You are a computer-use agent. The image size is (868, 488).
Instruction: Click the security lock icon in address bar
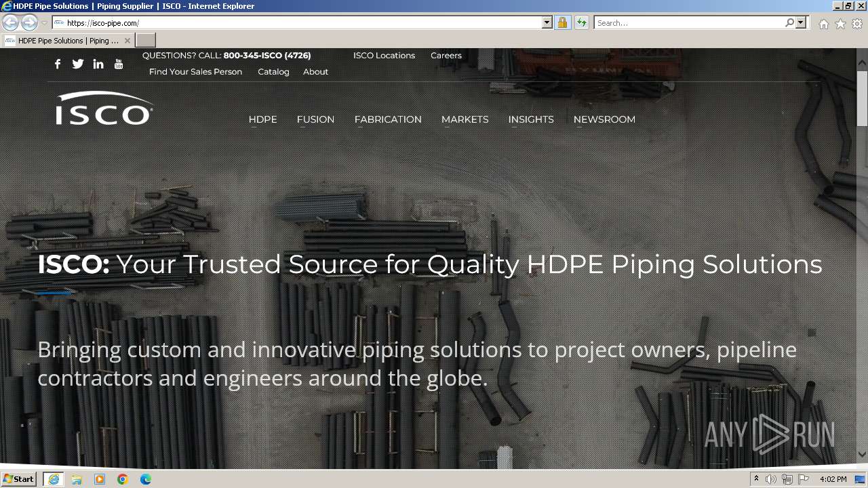tap(562, 22)
